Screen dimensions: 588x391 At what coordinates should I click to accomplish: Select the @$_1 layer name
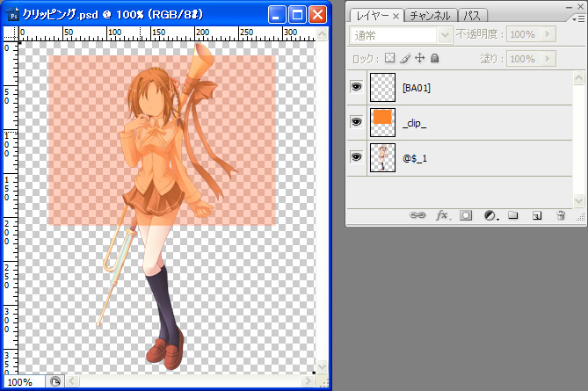pyautogui.click(x=415, y=158)
